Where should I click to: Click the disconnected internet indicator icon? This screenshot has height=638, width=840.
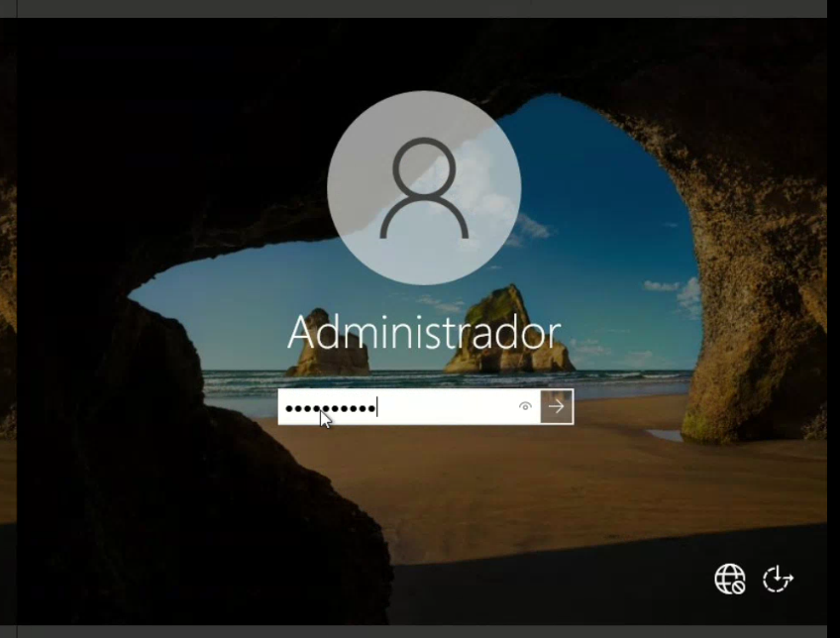(730, 579)
